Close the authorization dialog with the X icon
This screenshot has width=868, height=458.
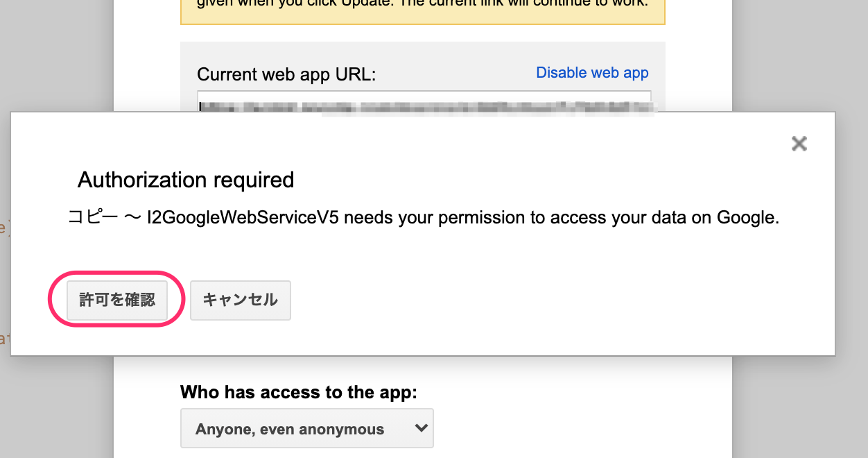tap(799, 144)
